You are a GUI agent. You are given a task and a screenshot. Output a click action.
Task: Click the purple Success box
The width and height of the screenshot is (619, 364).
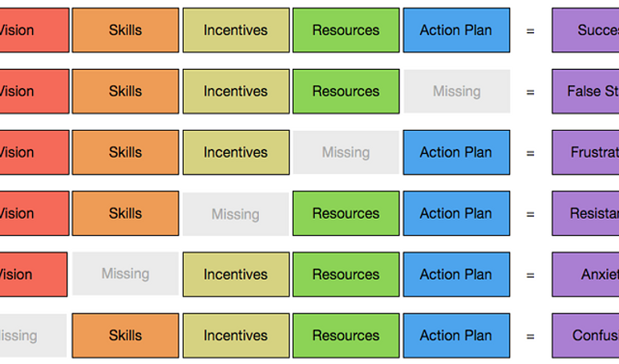(x=585, y=30)
